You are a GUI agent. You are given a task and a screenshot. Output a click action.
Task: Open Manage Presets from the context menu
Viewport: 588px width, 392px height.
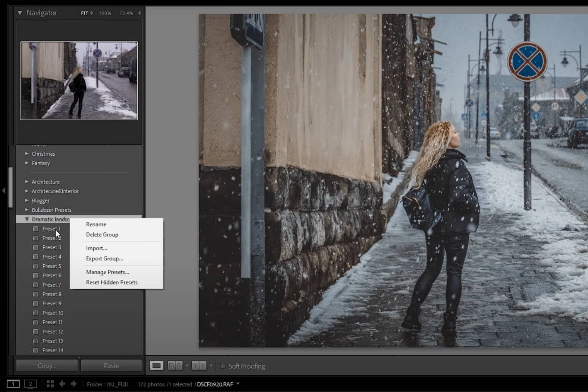click(107, 272)
